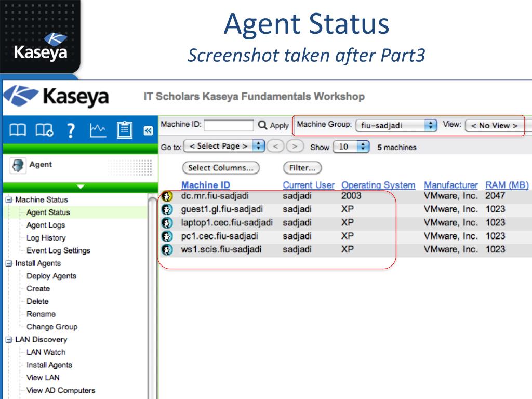Open the Show rows count dropdown
Screen dimensions: 532x399
[x=351, y=147]
